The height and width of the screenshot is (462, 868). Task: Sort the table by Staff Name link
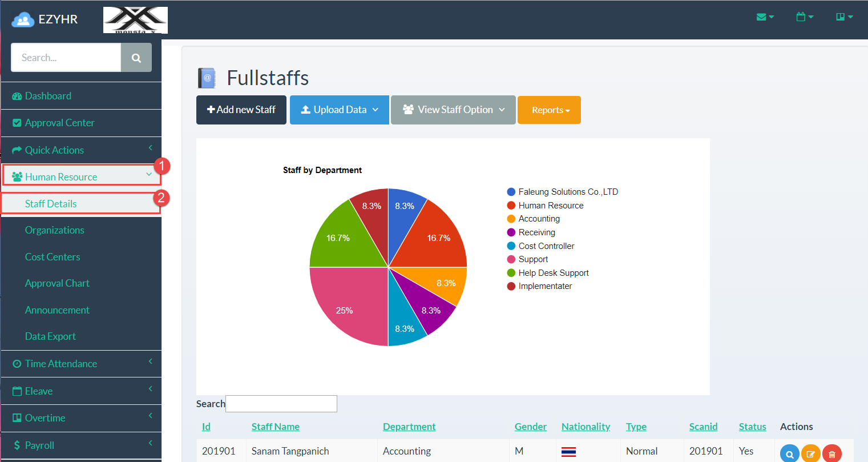pyautogui.click(x=276, y=426)
